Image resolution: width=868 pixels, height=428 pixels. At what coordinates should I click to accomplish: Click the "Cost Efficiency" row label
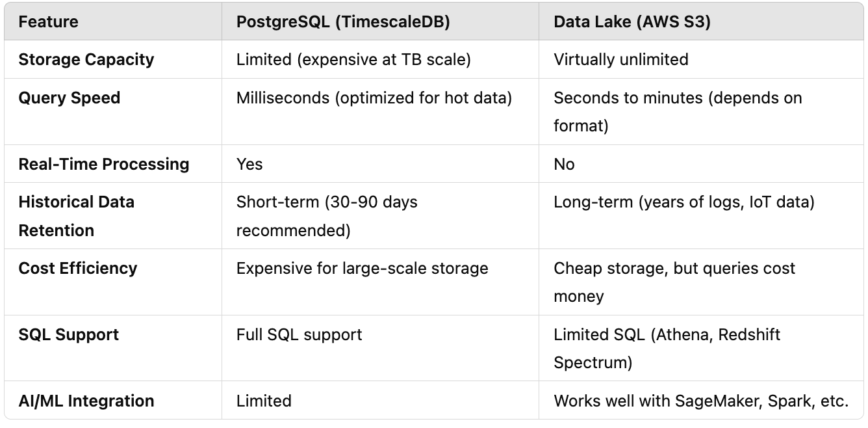click(x=78, y=269)
